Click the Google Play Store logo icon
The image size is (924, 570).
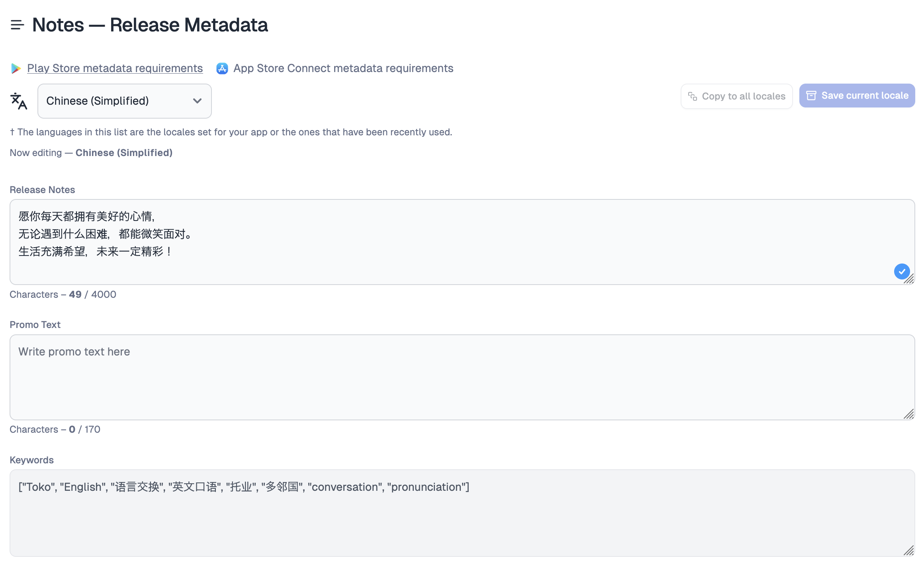16,68
